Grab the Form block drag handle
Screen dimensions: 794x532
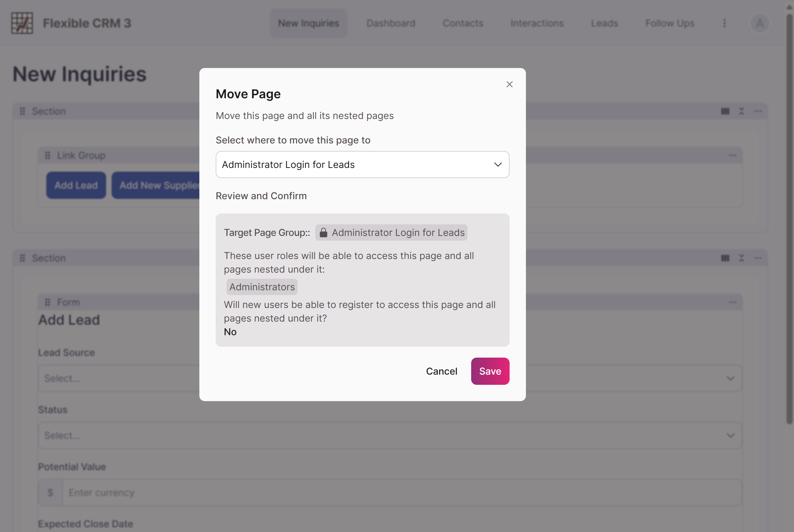(x=48, y=302)
